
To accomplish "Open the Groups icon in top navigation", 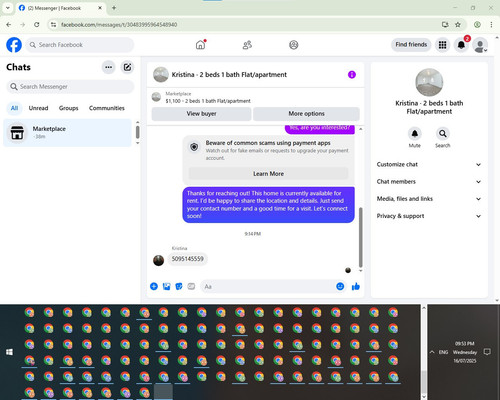I will pyautogui.click(x=294, y=45).
